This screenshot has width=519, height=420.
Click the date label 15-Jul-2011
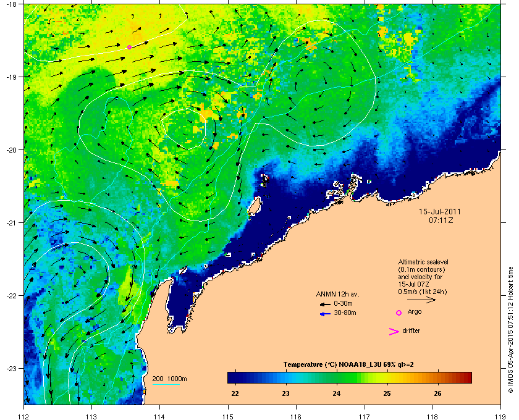(440, 212)
